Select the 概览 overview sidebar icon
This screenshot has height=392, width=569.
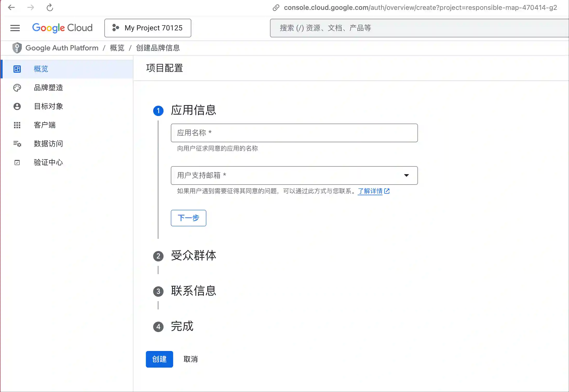(17, 69)
